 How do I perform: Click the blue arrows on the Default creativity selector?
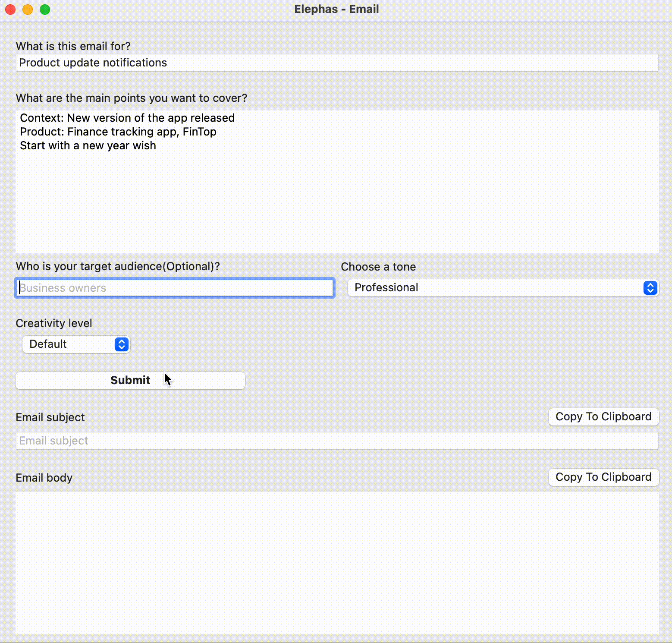tap(122, 344)
